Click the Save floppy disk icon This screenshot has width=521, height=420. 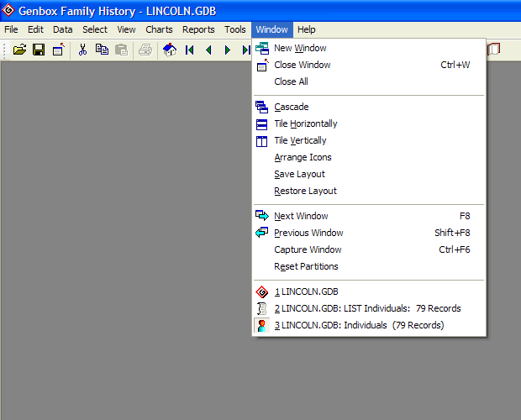pyautogui.click(x=39, y=50)
